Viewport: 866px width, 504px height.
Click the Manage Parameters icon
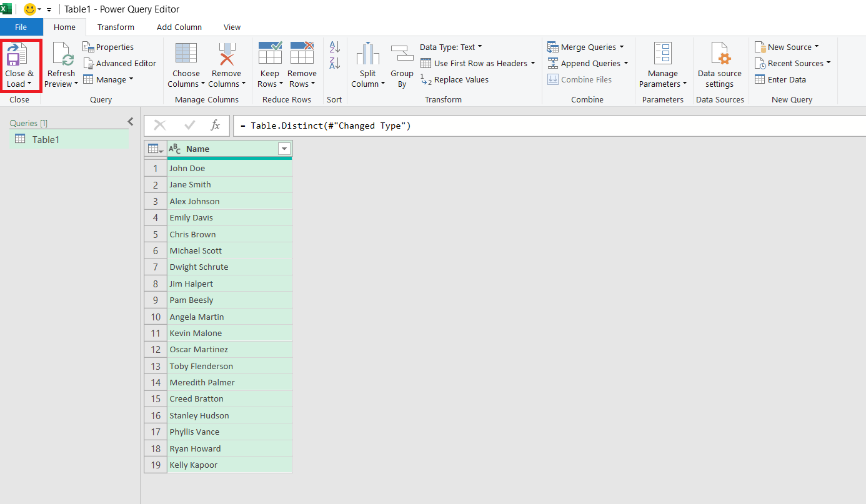(x=663, y=54)
